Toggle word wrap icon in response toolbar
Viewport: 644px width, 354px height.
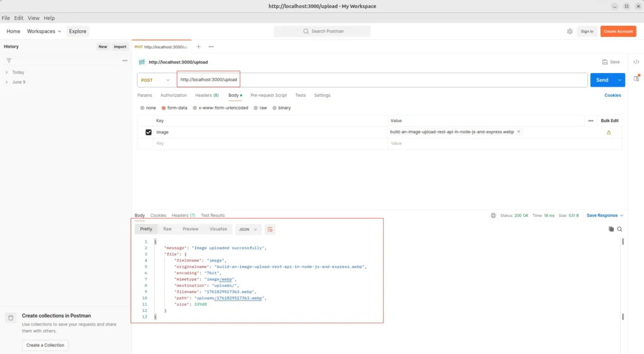coord(270,229)
